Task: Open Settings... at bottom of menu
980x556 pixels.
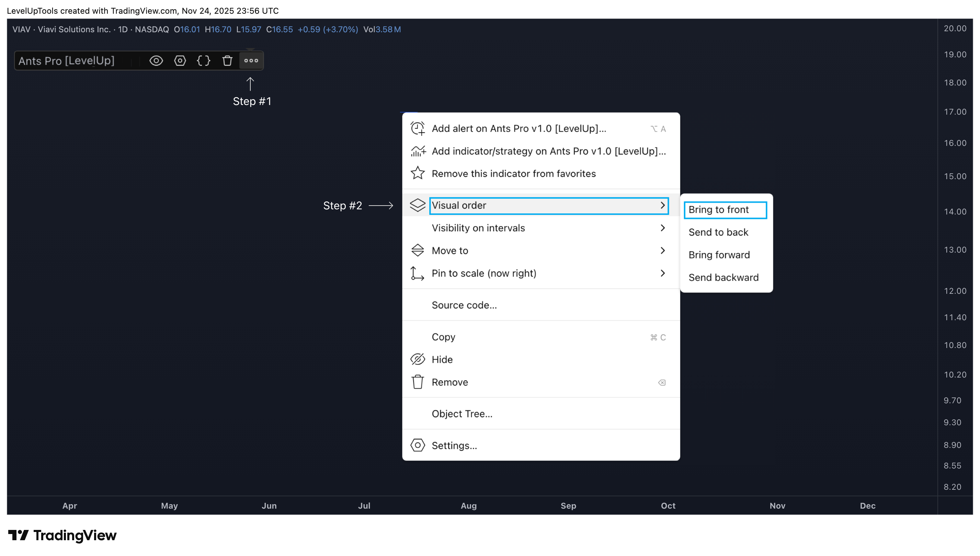Action: 541,445
